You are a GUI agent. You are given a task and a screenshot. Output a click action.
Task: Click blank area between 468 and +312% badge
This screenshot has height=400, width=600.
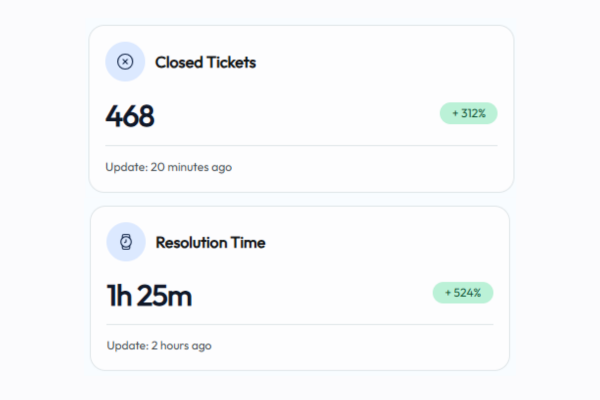tap(300, 116)
